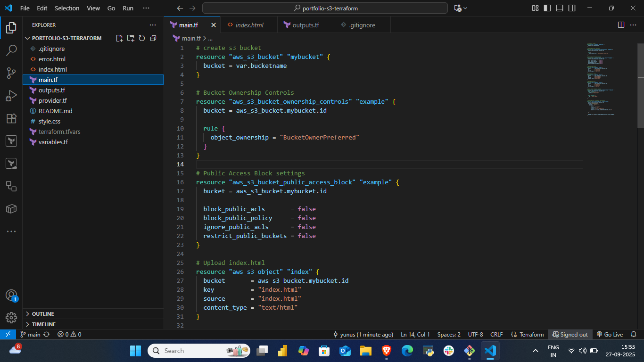Click New File icon in Explorer header
Screen dimensions: 644x362
[x=119, y=38]
